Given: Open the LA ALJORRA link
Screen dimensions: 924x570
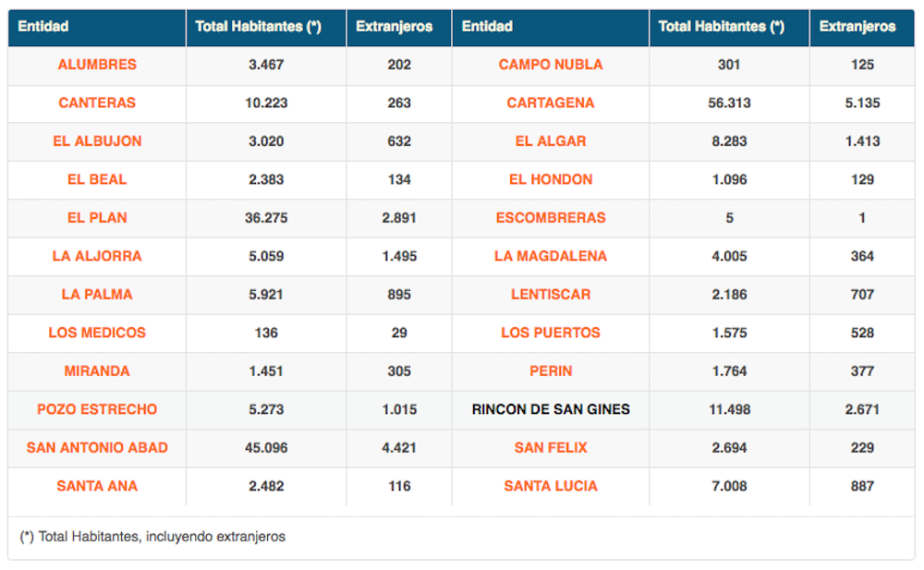Looking at the screenshot, I should 97,256.
